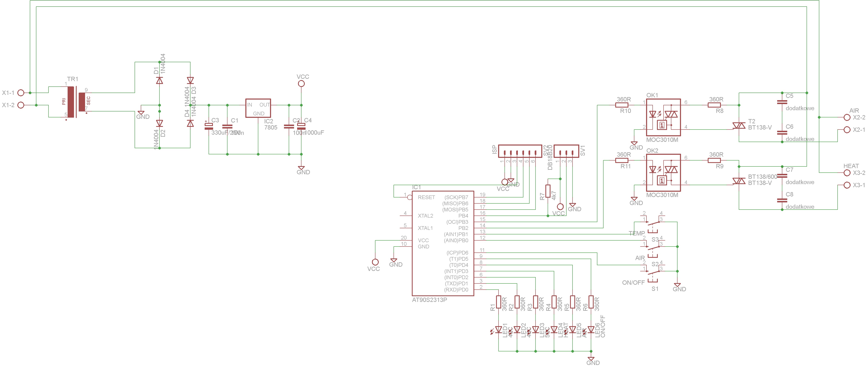Click the T2 BT138-V triac symbol
Image resolution: width=868 pixels, height=367 pixels.
pyautogui.click(x=739, y=126)
